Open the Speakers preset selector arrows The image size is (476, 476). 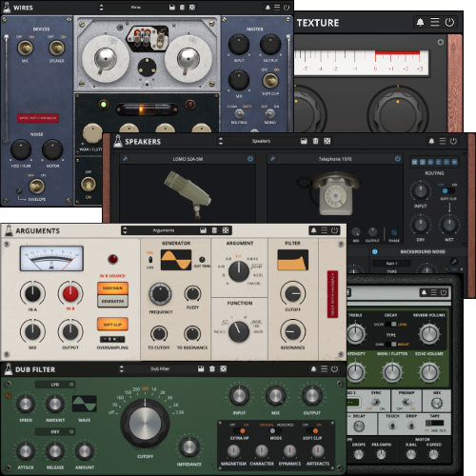(221, 141)
